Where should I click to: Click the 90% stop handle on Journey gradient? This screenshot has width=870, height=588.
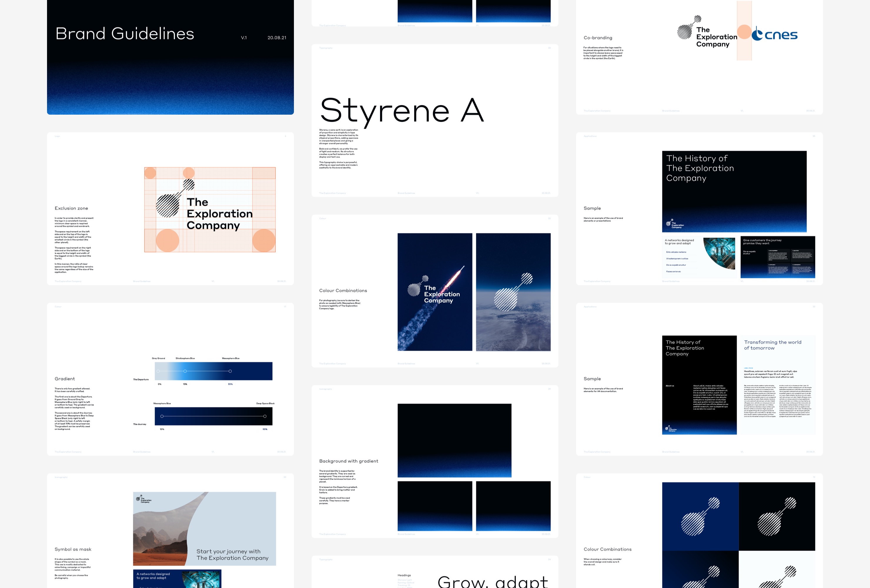(x=265, y=416)
